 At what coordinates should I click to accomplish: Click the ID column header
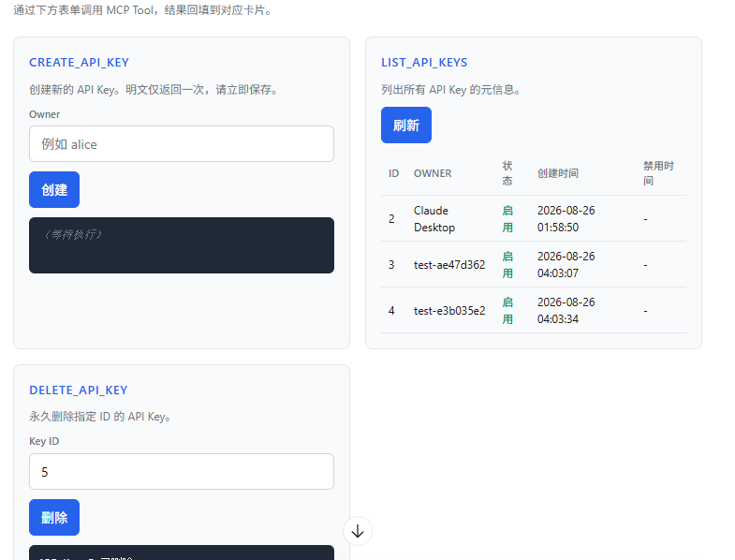coord(394,173)
